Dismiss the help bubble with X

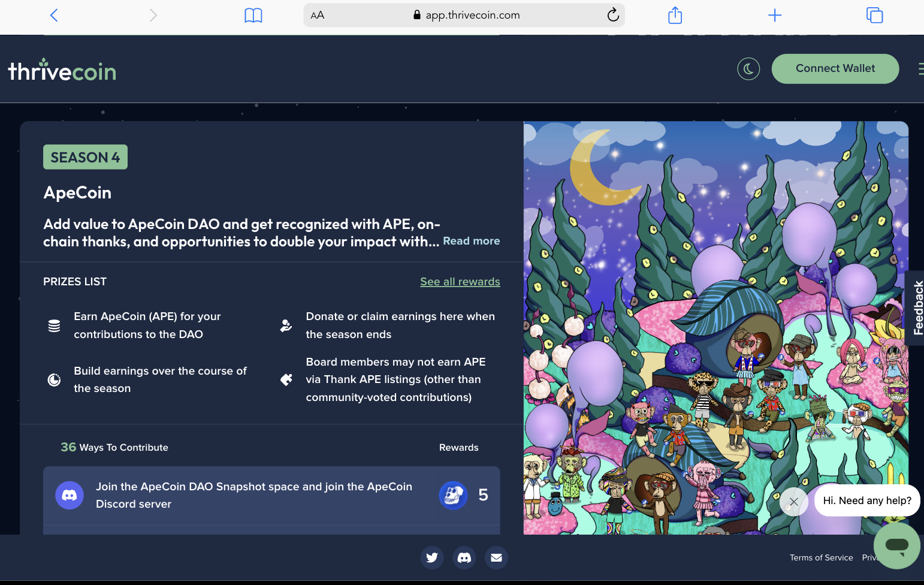[794, 501]
